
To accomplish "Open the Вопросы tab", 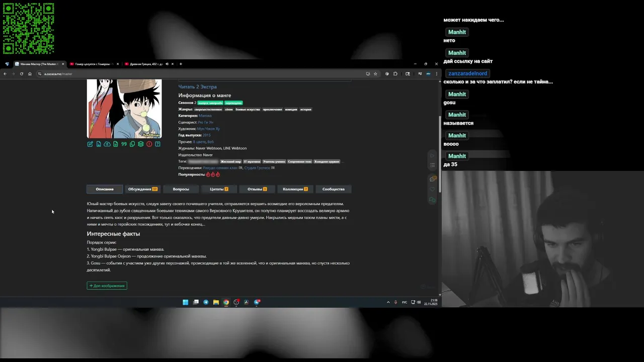I will point(181,189).
